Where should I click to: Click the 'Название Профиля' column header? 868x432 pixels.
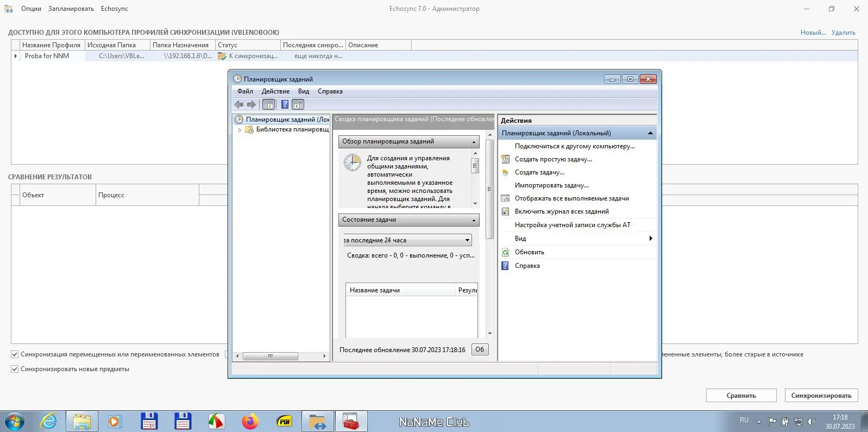pyautogui.click(x=52, y=45)
